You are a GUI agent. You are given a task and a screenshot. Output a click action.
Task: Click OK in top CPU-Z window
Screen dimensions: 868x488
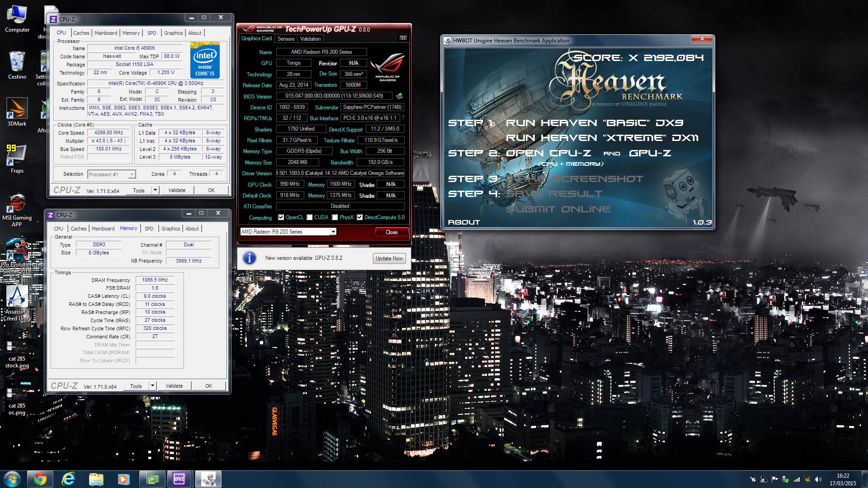pos(211,190)
